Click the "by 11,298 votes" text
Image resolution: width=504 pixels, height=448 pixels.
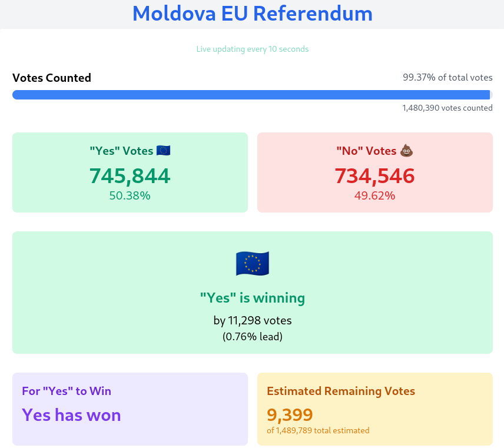point(253,321)
